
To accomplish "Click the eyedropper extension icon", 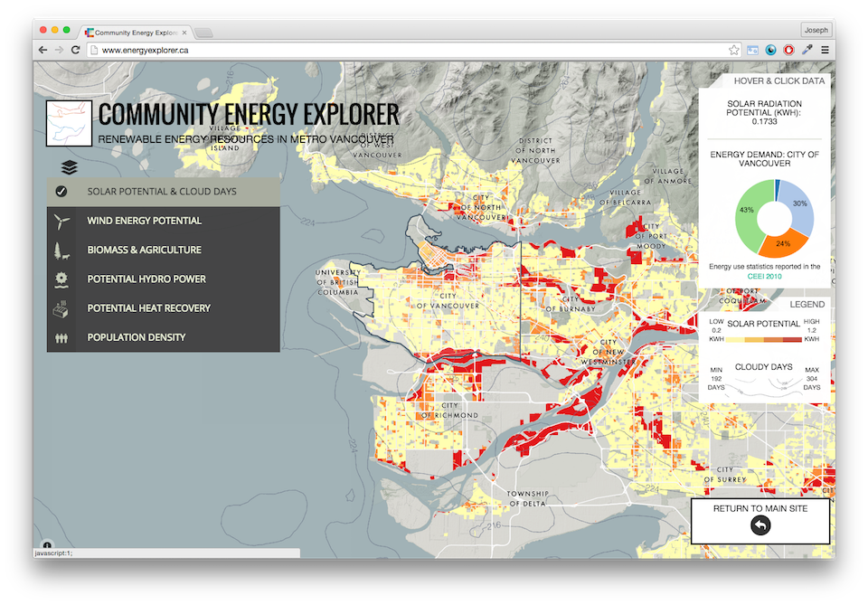I will (807, 51).
